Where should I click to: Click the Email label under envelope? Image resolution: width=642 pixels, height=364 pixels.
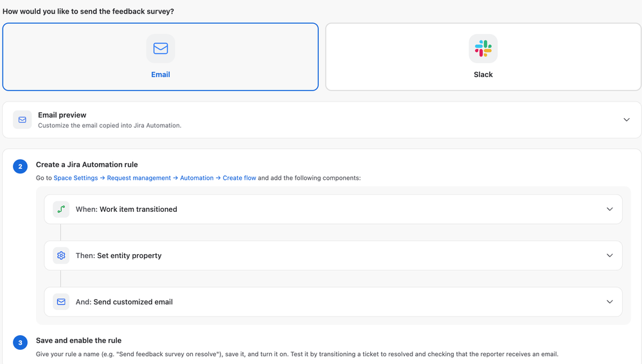tap(161, 74)
